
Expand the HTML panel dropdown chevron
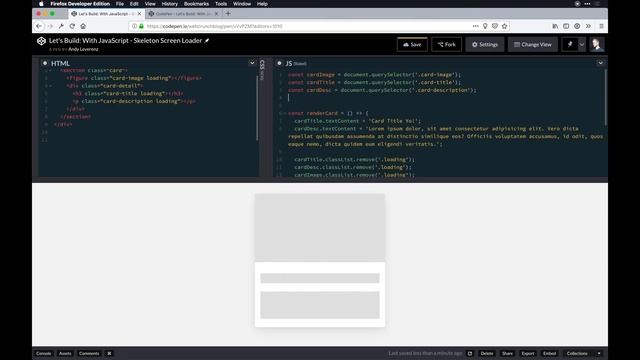[252, 63]
